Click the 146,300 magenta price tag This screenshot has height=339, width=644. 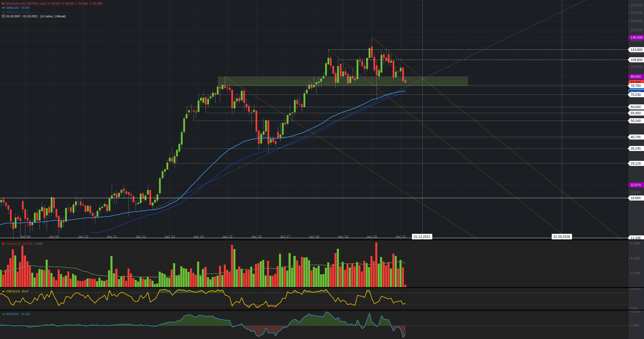tap(636, 38)
